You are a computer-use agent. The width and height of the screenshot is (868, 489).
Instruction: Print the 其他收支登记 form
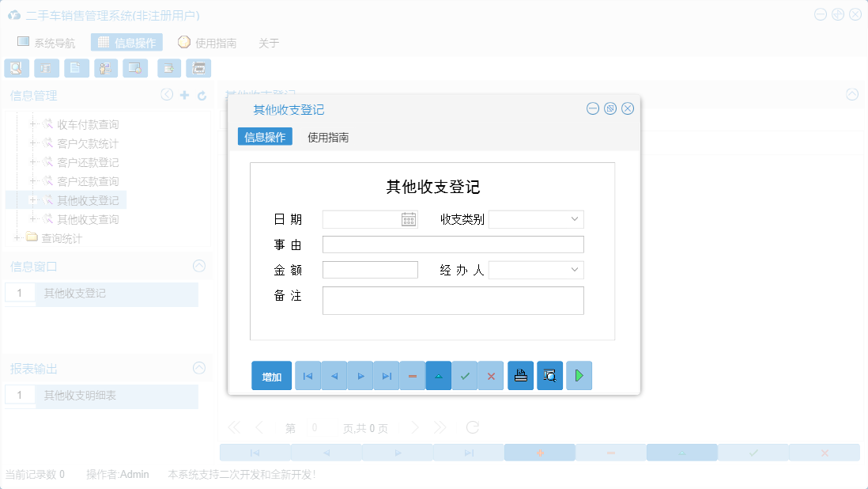tap(520, 375)
